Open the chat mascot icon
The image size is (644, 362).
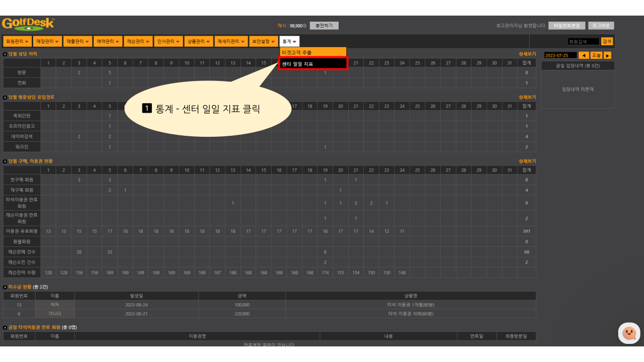[x=629, y=333]
